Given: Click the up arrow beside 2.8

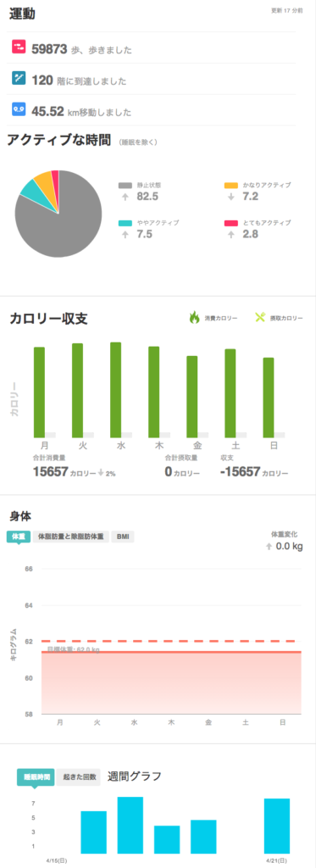Looking at the screenshot, I should click(230, 235).
